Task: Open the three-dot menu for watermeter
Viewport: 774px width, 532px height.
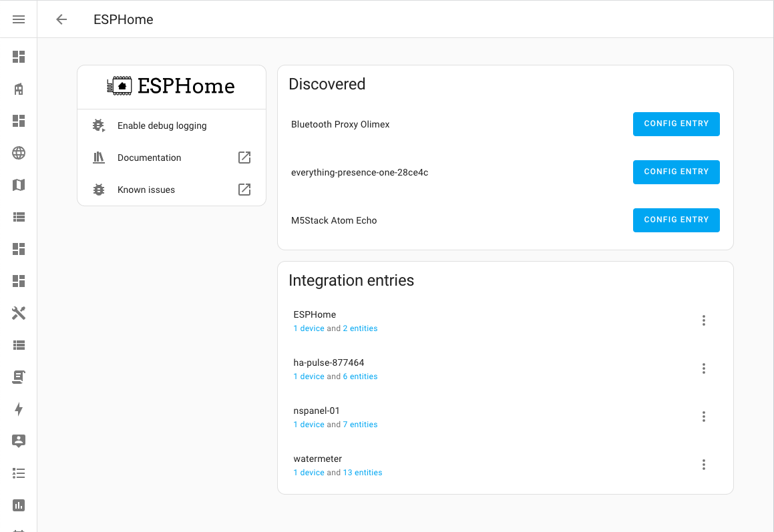Action: coord(703,465)
